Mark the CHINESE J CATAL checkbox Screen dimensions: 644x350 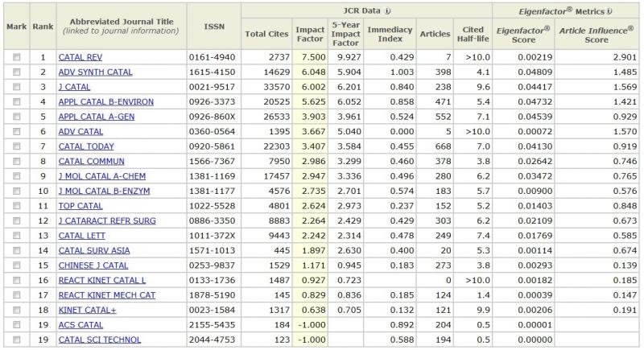coord(17,265)
